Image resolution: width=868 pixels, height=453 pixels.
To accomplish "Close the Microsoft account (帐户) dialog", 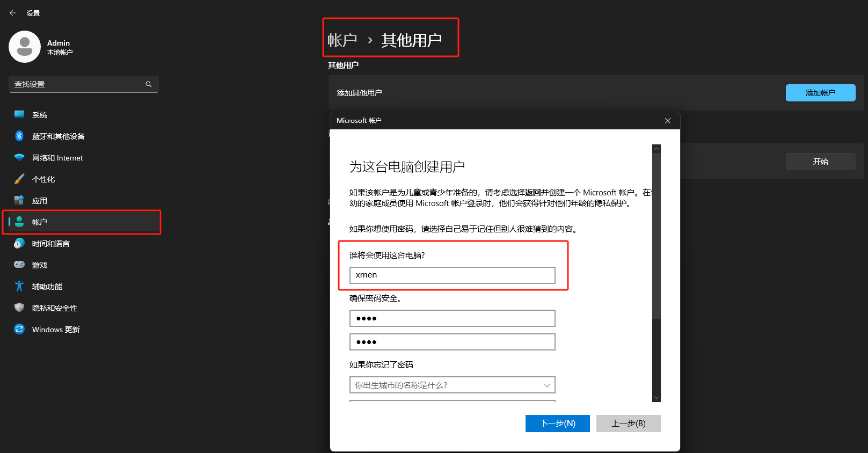I will 668,121.
